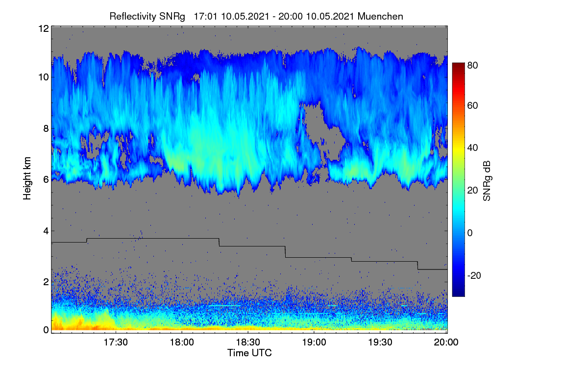This screenshot has height=392, width=588.
Task: Click the plot title 'Reflectivity SNRg'
Action: tap(147, 16)
